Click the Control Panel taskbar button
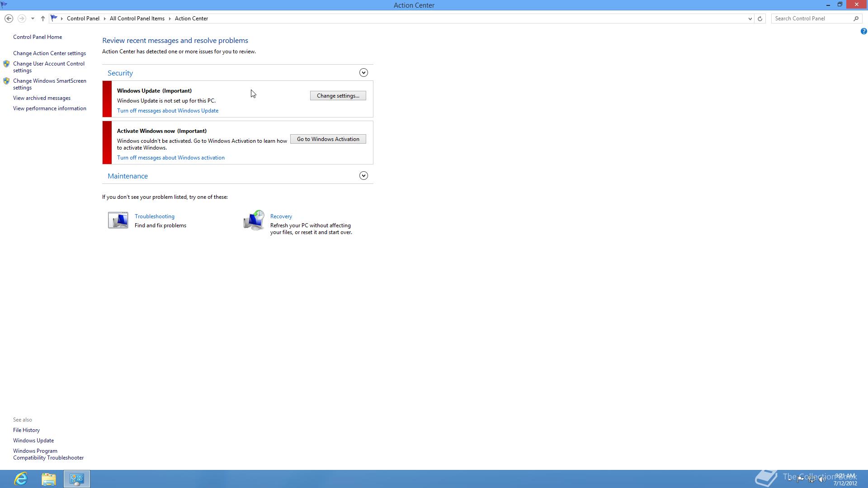The width and height of the screenshot is (868, 488). tap(77, 479)
